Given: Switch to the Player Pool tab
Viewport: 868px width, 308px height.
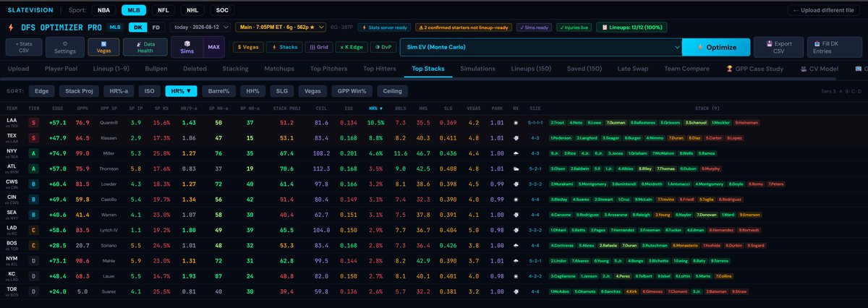Looking at the screenshot, I should pos(61,69).
